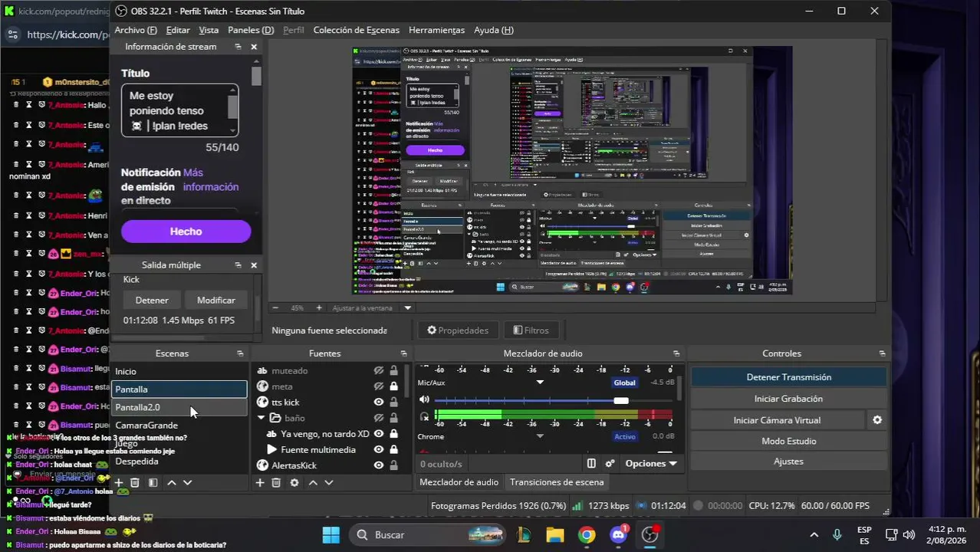Viewport: 980px width, 552px height.
Task: Remove selected scene with trash icon
Action: [x=135, y=482]
